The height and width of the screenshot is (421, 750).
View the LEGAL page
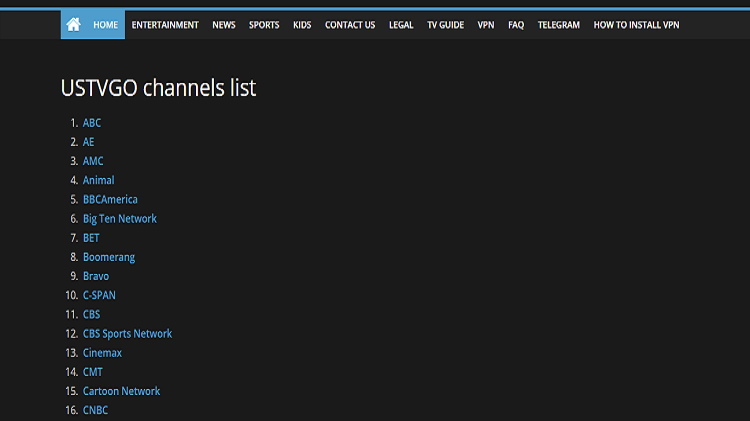[401, 25]
